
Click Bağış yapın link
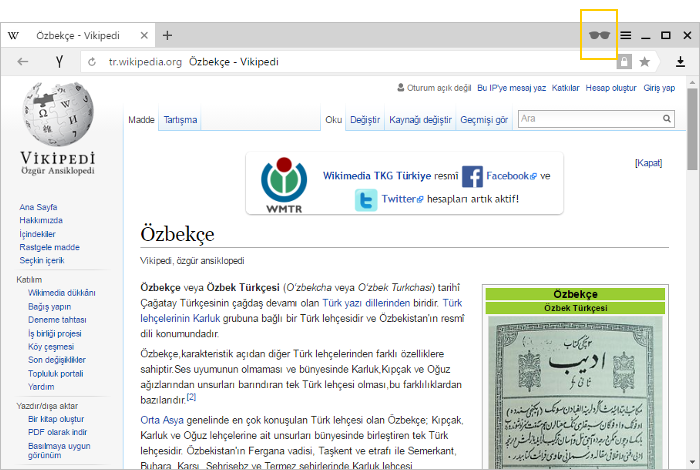(x=49, y=307)
